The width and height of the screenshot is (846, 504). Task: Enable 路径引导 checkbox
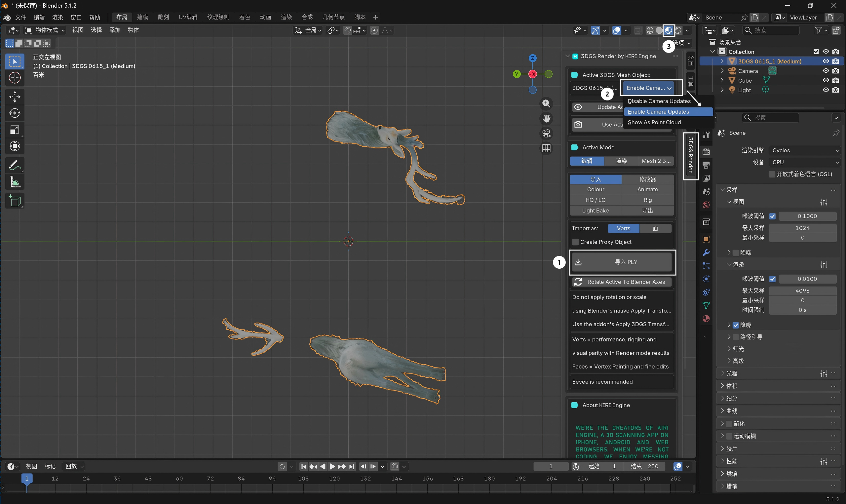(736, 337)
